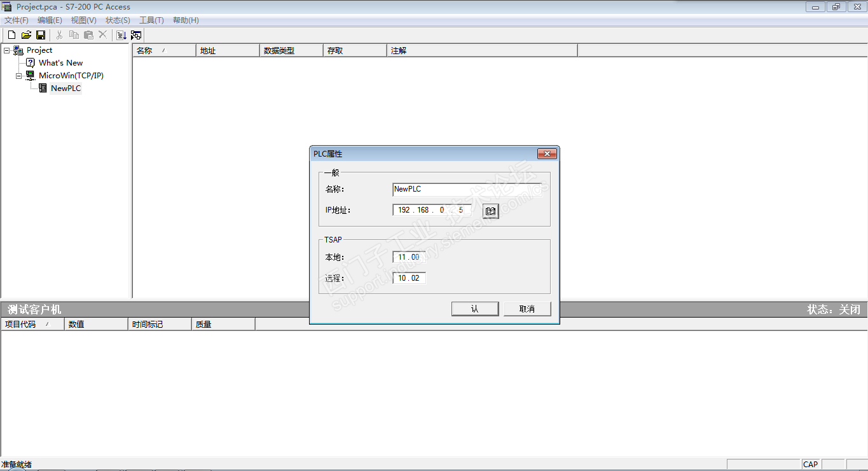The image size is (868, 471).
Task: Click the IP地址 field showing 192.168.0.5
Action: pyautogui.click(x=432, y=210)
